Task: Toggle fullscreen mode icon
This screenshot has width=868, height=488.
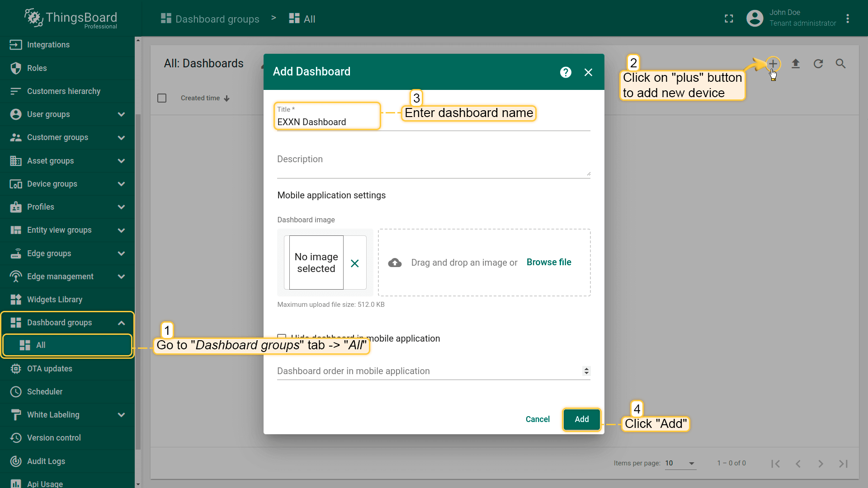Action: tap(729, 19)
